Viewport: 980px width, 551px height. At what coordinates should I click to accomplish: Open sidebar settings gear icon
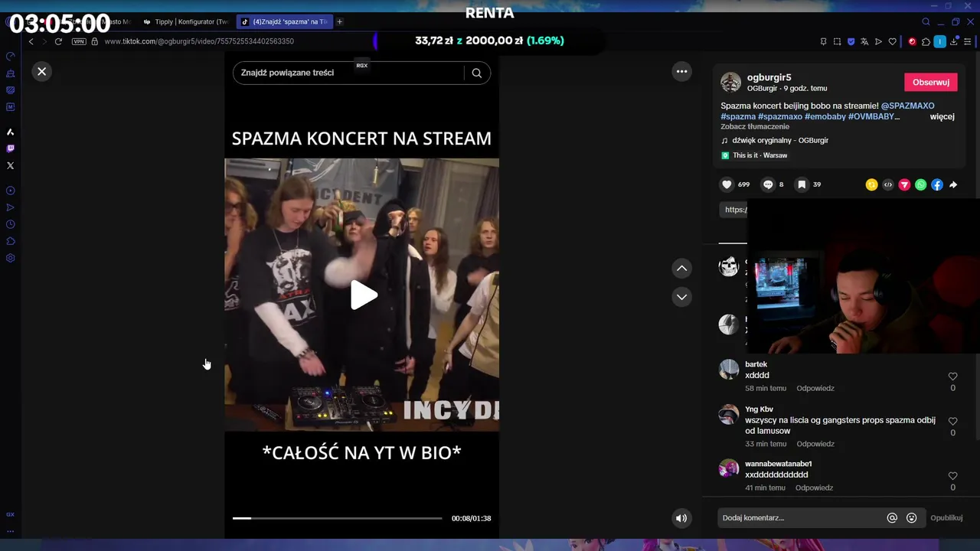pos(10,258)
